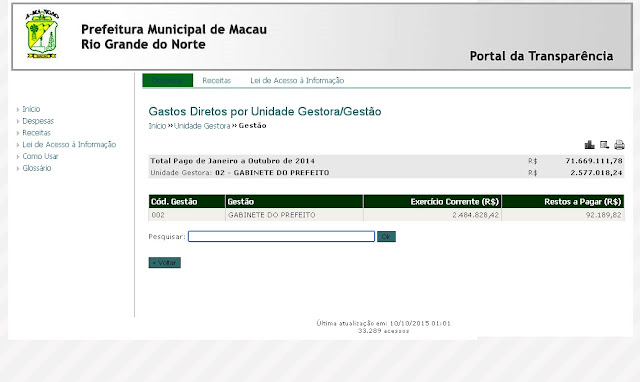The height and width of the screenshot is (382, 640).
Task: Open the Como Usar sidebar link
Action: point(40,156)
